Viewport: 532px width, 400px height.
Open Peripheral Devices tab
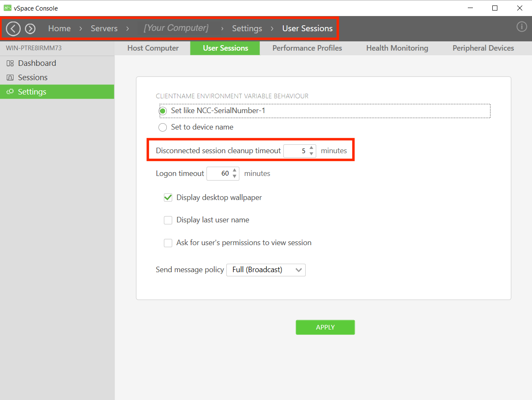click(483, 48)
